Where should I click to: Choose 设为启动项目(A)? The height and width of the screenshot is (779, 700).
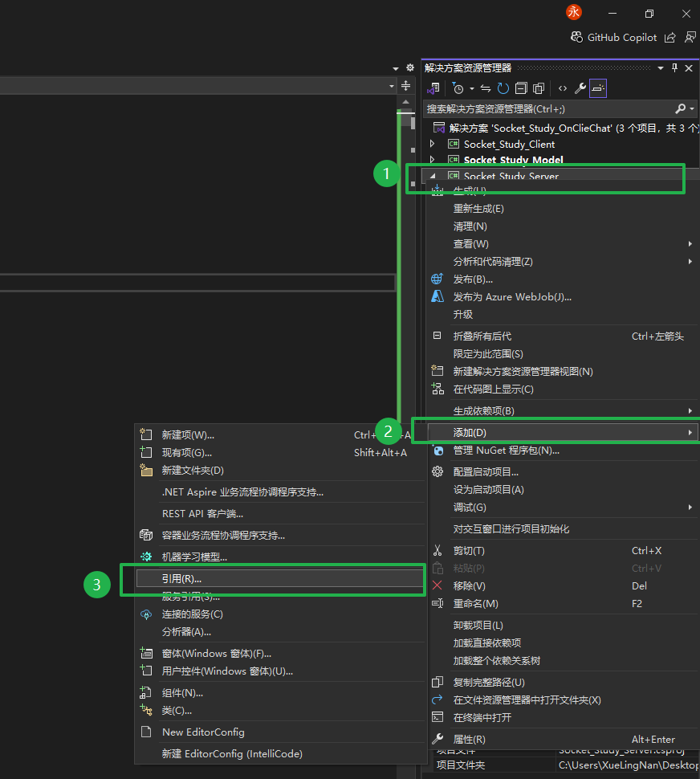tap(563, 490)
